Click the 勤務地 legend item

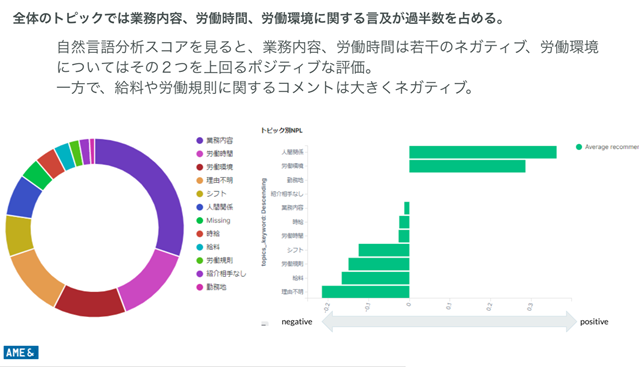212,287
